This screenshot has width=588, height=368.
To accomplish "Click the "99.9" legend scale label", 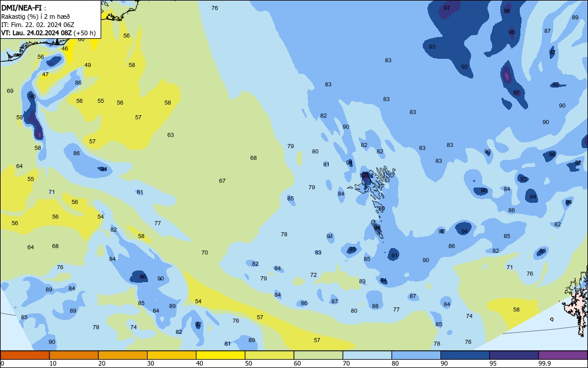I will 544,363.
